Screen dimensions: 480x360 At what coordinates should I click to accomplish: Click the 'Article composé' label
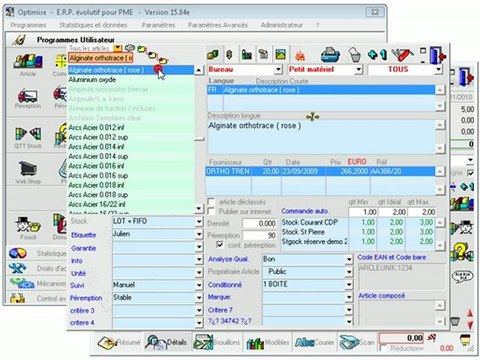pyautogui.click(x=381, y=296)
